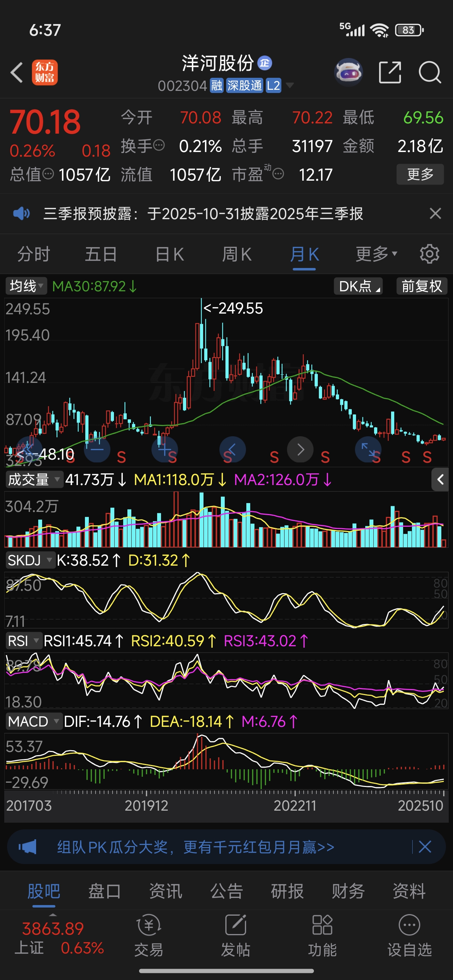Open 三季报预披露 announcement text

point(203,214)
